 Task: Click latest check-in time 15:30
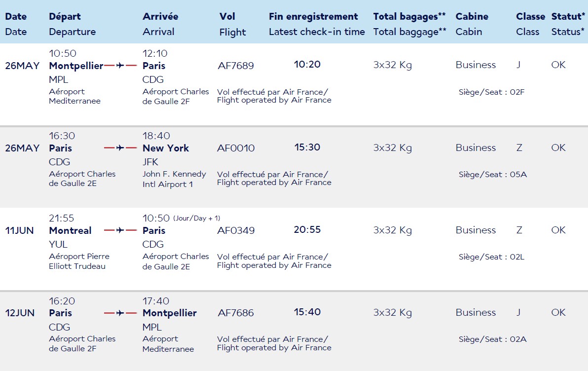pos(307,147)
